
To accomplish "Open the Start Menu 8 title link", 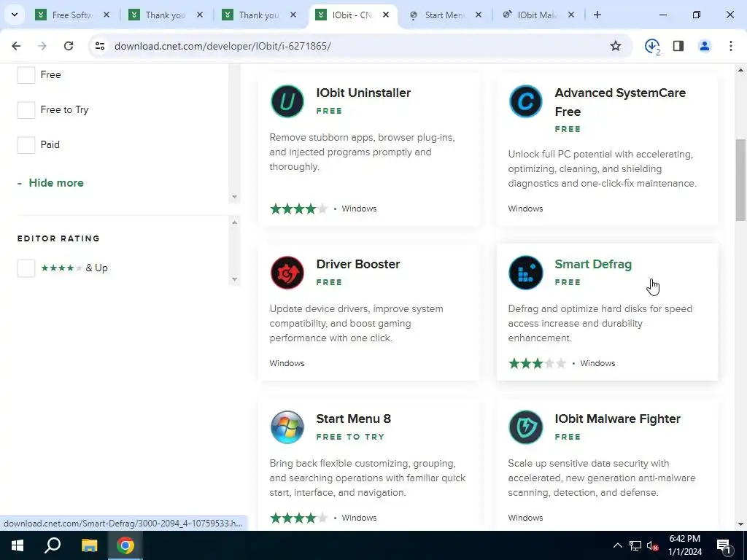I will point(354,419).
